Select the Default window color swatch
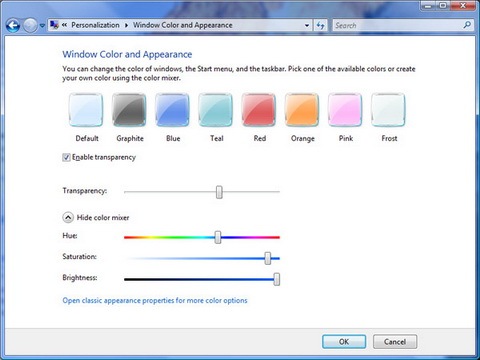Image resolution: width=480 pixels, height=360 pixels. (x=86, y=110)
